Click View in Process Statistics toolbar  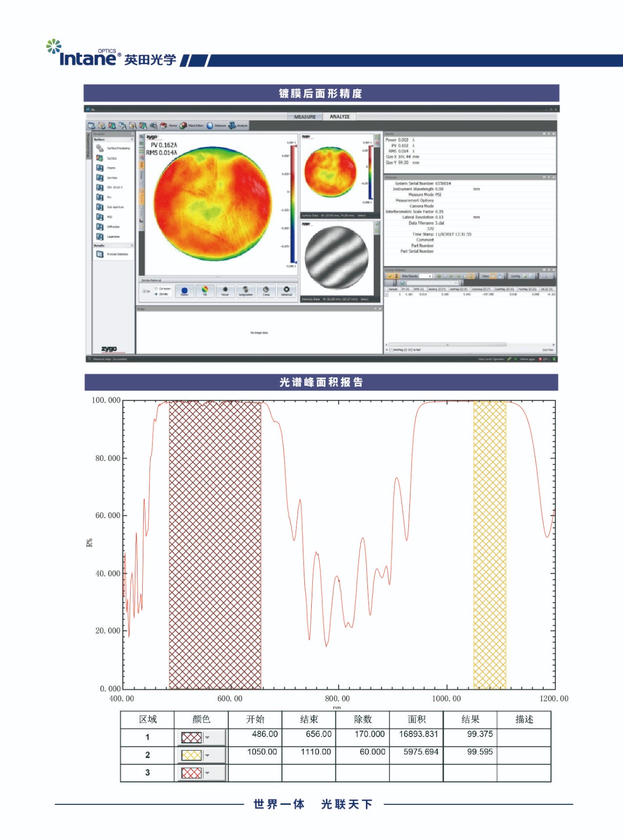[x=485, y=276]
